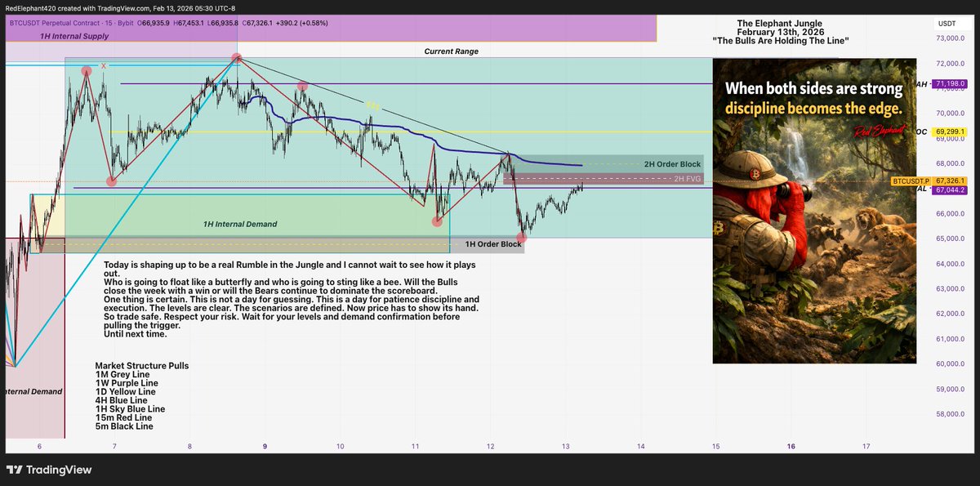The width and height of the screenshot is (980, 486).
Task: Click the 70,000.0 price axis label
Action: point(951,114)
